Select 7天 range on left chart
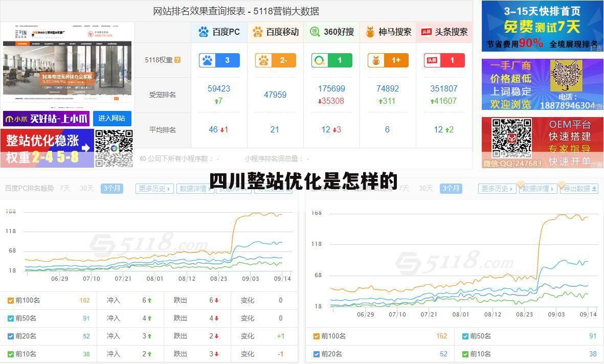Viewport: 604px width, 364px height. tap(65, 188)
